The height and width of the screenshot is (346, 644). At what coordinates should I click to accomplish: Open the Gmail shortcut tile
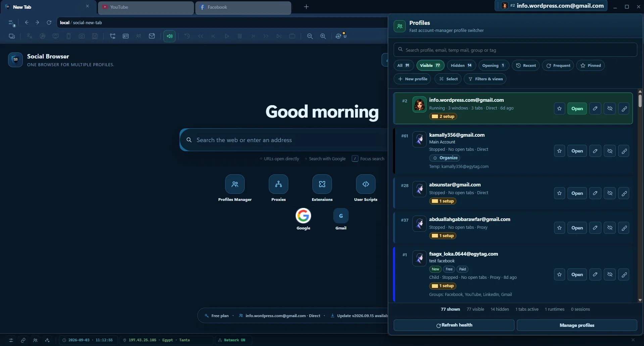click(x=341, y=219)
